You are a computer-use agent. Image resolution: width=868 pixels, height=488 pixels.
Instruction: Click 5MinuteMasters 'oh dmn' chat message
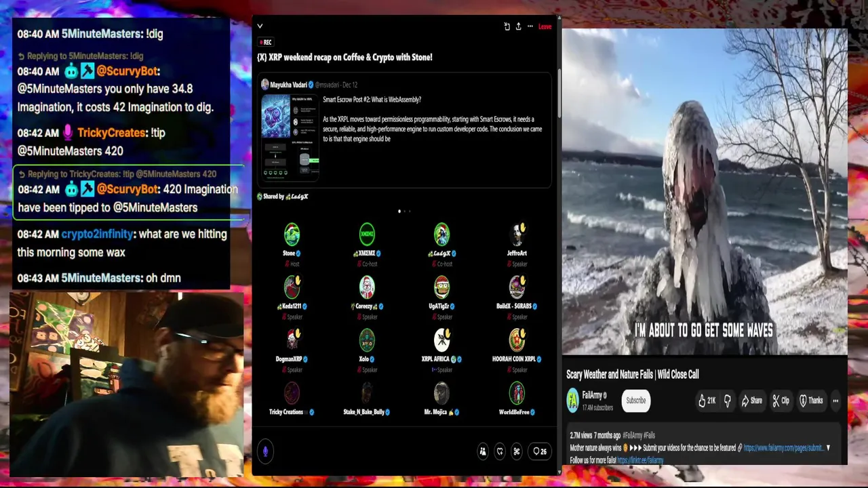click(x=99, y=278)
